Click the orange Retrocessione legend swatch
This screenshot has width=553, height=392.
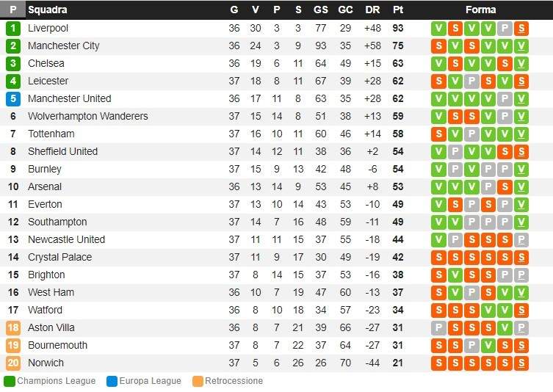pos(197,381)
